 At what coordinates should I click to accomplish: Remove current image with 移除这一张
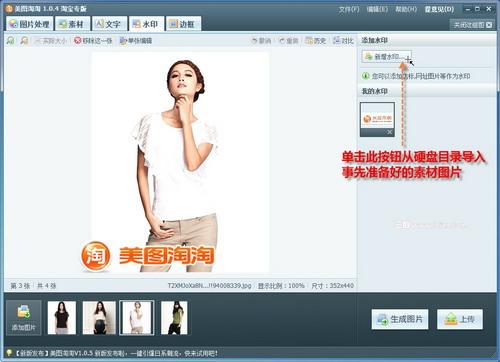tap(93, 41)
